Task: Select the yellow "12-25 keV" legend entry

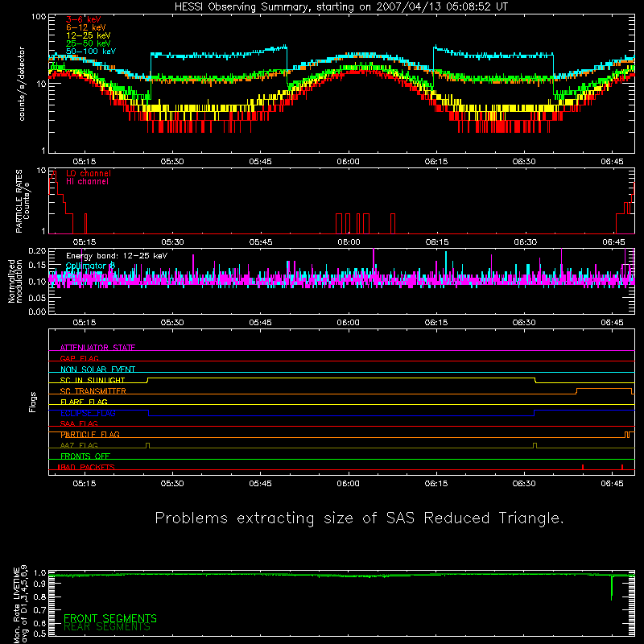Action: [x=89, y=35]
